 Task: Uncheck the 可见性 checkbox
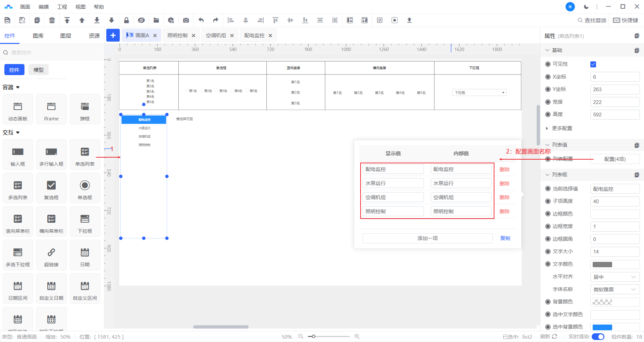pos(593,64)
